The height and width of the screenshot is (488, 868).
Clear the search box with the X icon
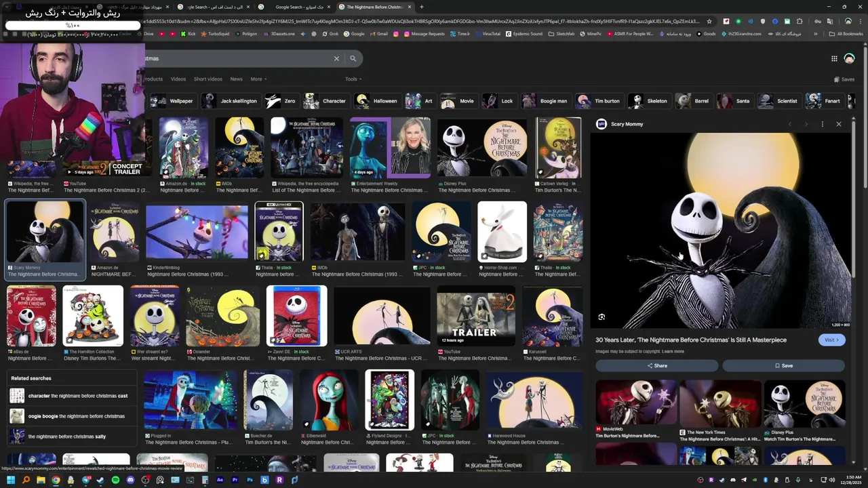click(336, 58)
